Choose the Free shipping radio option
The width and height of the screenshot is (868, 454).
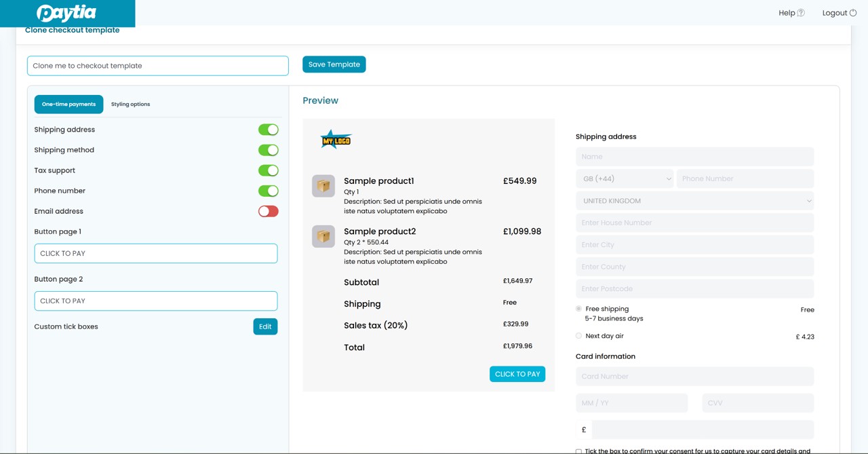click(x=578, y=309)
